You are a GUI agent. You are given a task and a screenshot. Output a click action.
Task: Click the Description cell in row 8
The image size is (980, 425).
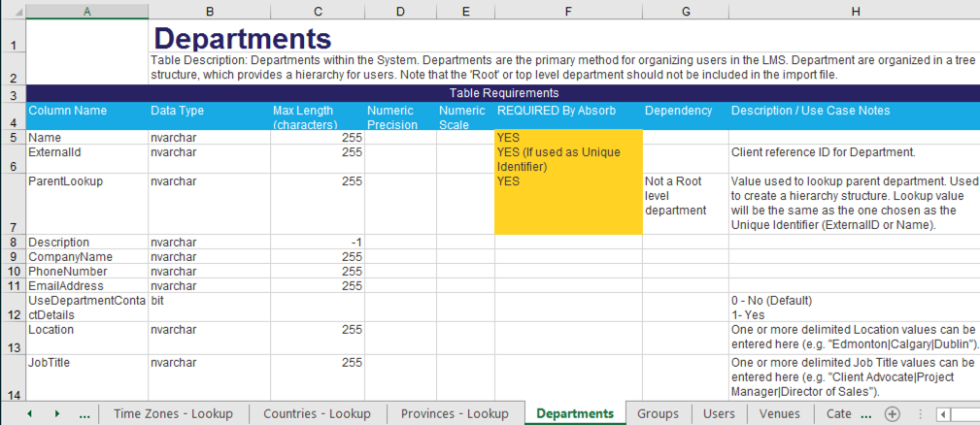(x=86, y=243)
